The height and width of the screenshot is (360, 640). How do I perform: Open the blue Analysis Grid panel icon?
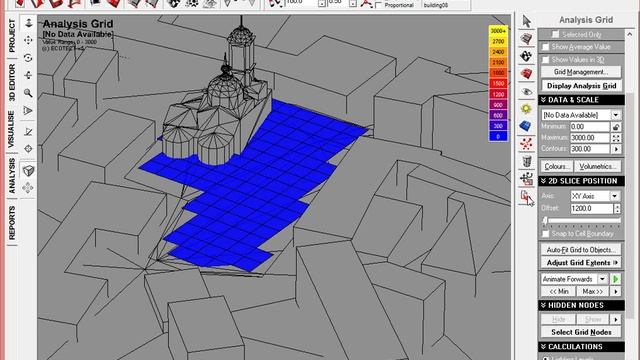point(527,126)
